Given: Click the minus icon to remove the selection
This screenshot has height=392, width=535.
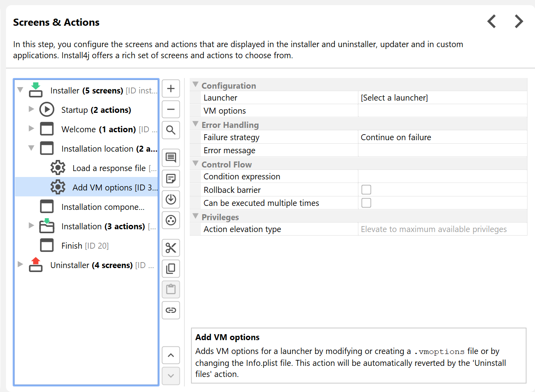Looking at the screenshot, I should click(x=171, y=109).
